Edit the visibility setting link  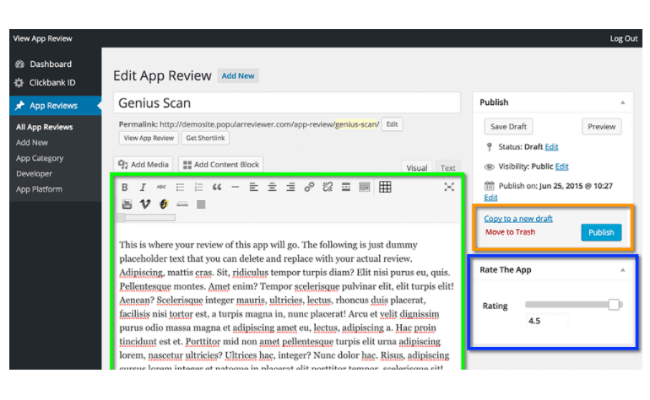(x=562, y=167)
